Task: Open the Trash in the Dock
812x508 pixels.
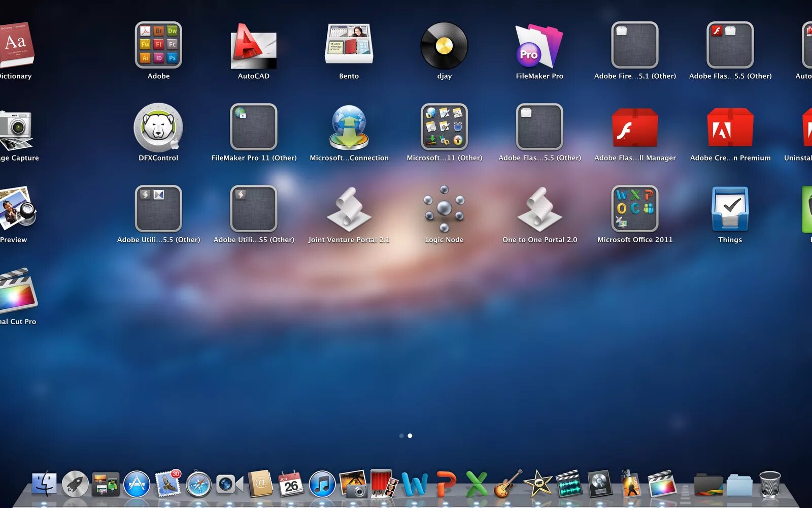Action: click(770, 484)
